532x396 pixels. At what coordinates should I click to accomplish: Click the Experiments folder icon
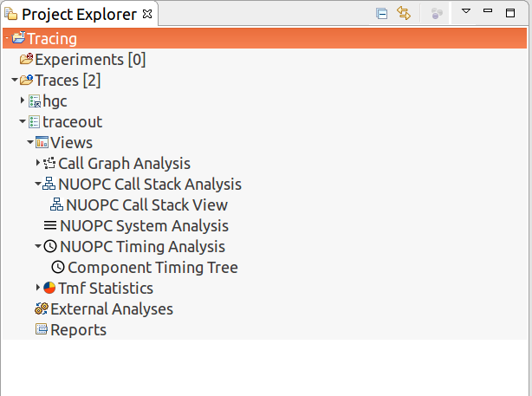point(26,60)
